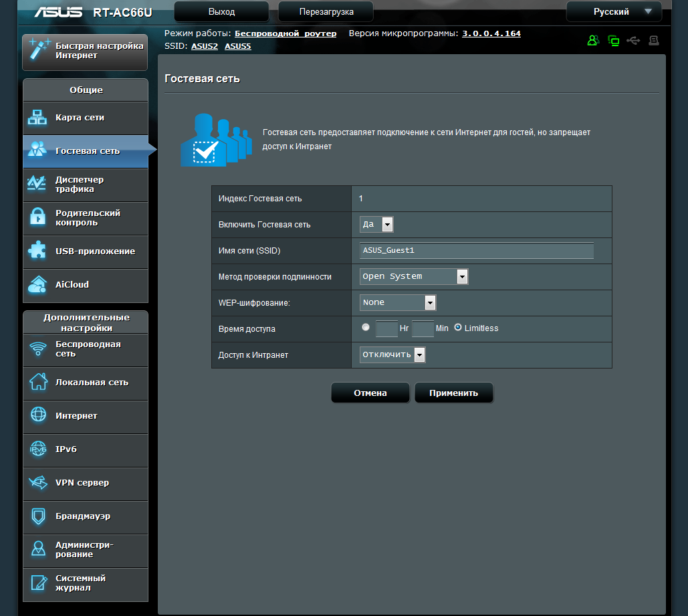Image resolution: width=688 pixels, height=616 pixels.
Task: Open Администрирование menu item
Action: click(86, 550)
